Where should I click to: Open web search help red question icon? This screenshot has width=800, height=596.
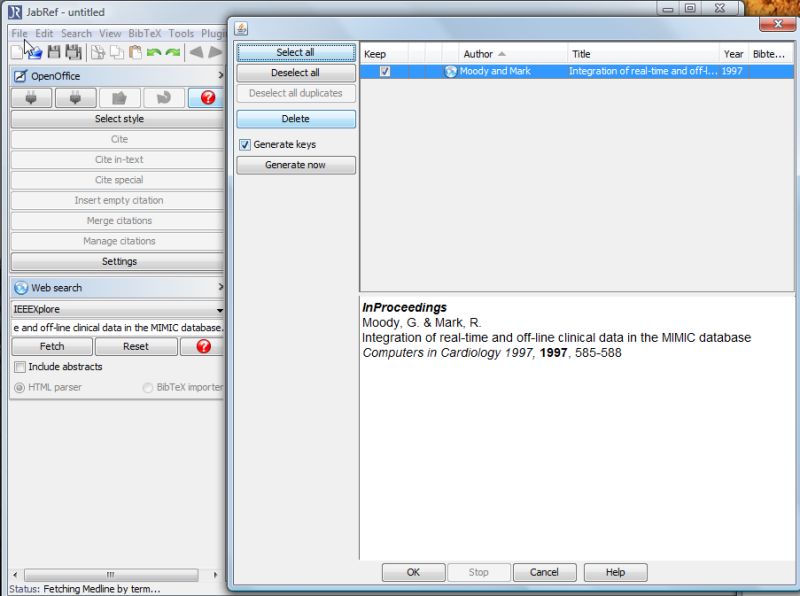204,346
